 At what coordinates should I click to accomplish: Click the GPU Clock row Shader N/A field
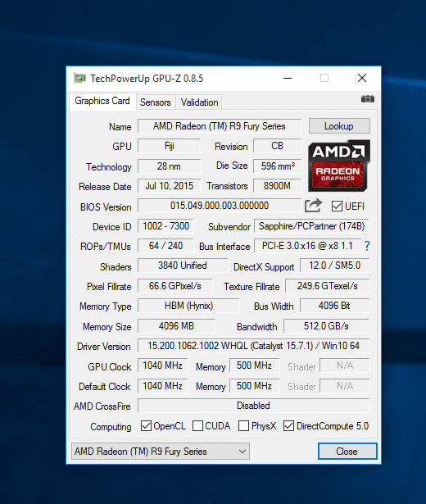click(x=345, y=366)
